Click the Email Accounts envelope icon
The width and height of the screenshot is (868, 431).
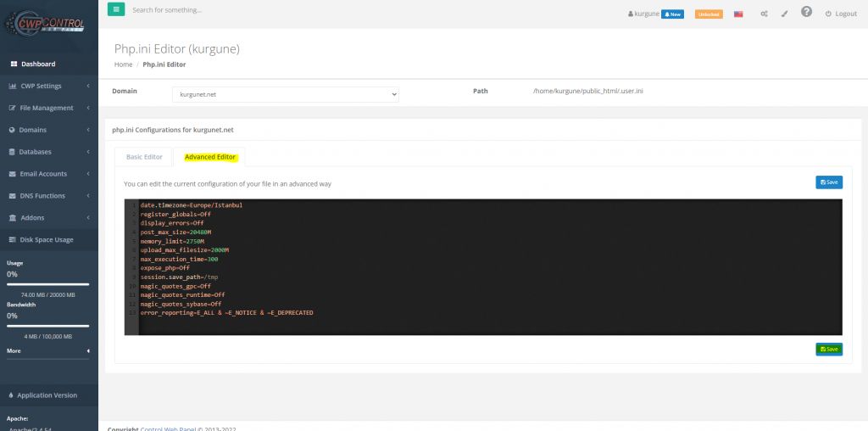[13, 174]
